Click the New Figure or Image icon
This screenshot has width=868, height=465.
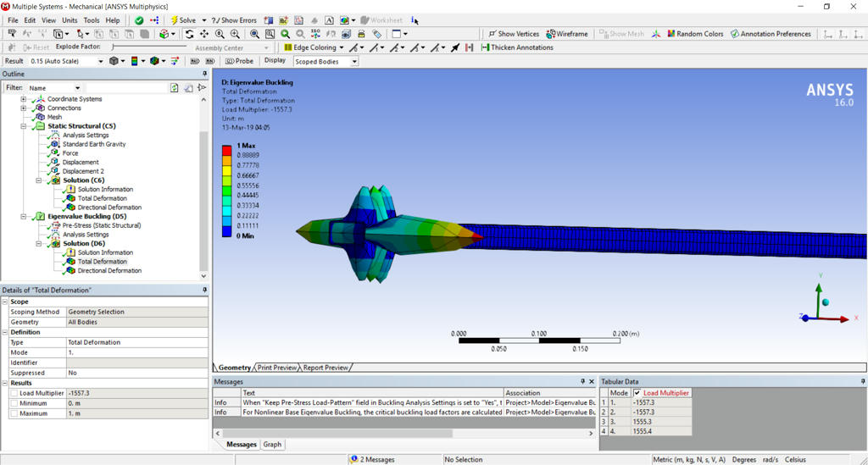click(x=346, y=20)
